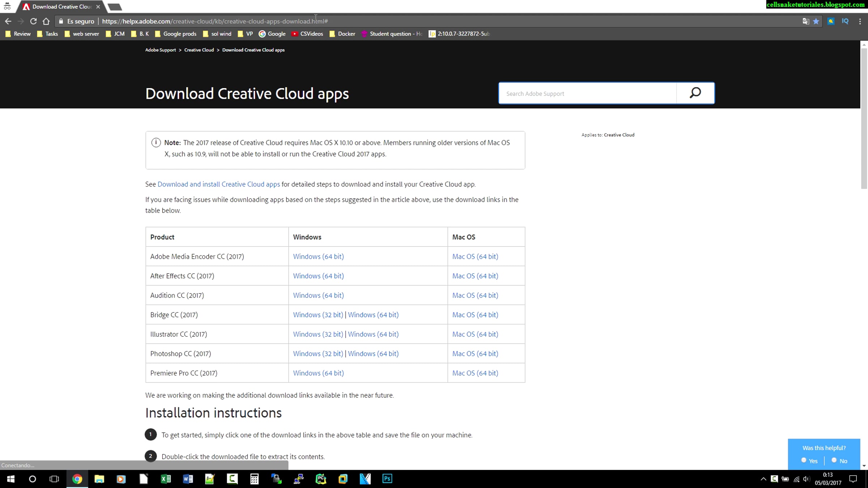Select the Yes radio button for helpfulness
868x488 pixels.
pos(804,460)
